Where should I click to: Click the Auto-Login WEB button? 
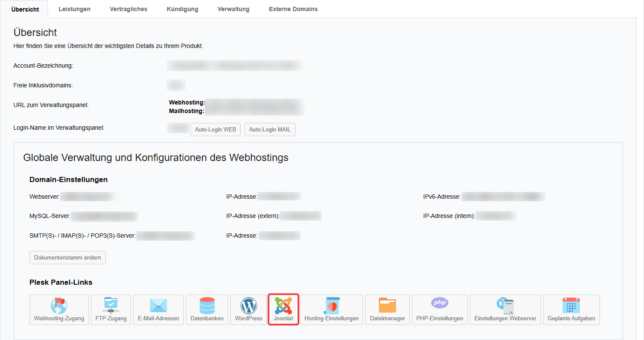click(x=215, y=129)
